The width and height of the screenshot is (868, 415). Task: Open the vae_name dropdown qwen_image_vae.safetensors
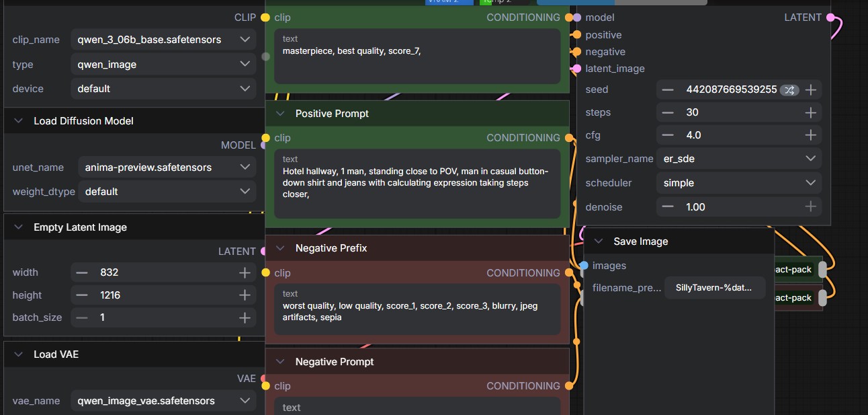163,401
